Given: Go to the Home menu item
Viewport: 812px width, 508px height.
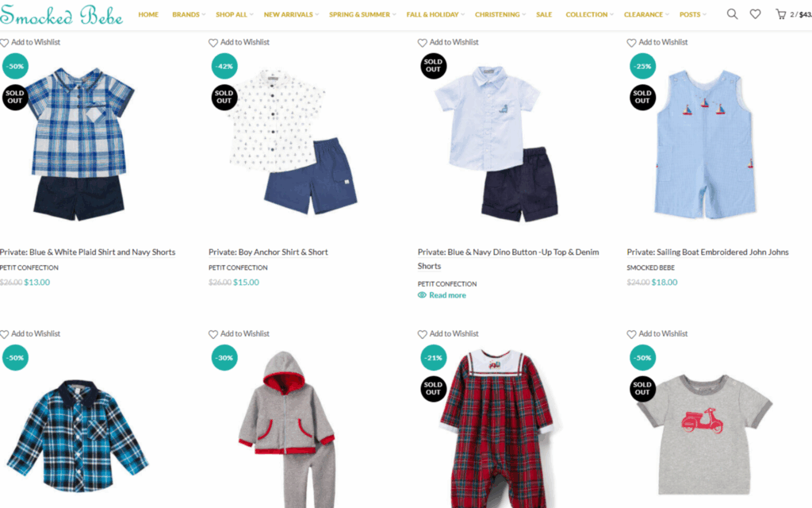Looking at the screenshot, I should 148,14.
